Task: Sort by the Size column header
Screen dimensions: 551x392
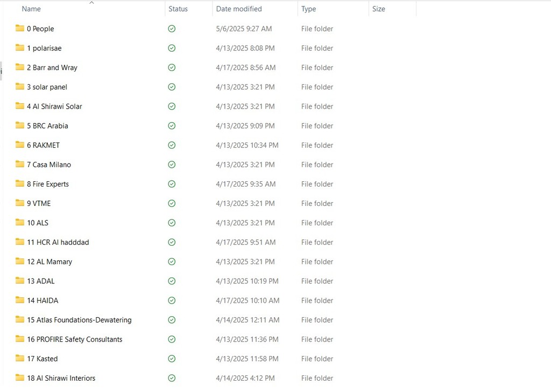Action: 378,9
